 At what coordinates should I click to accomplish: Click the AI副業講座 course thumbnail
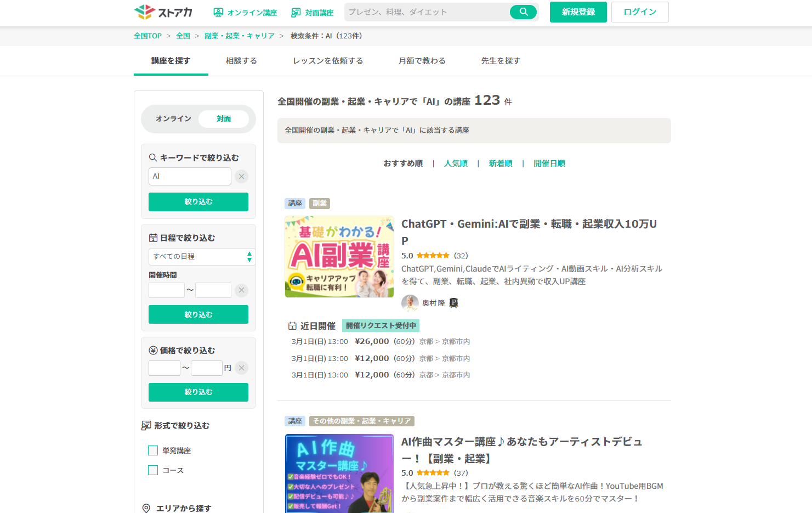tap(339, 256)
